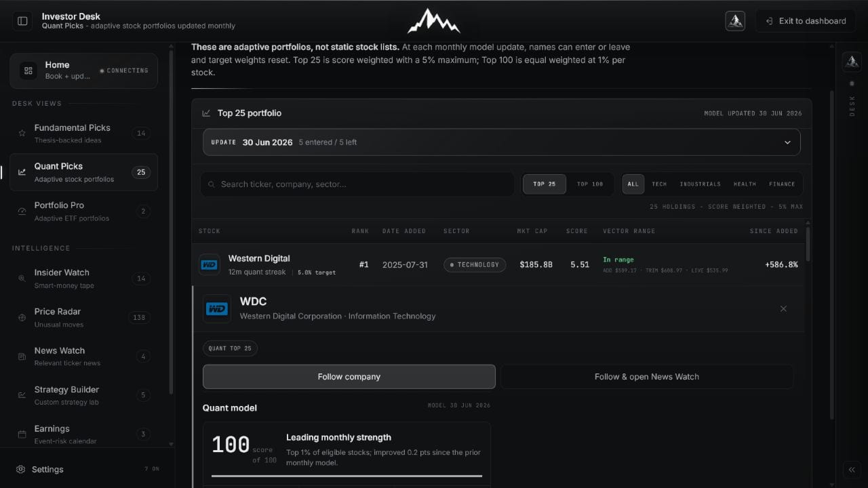Click the magnifier icon in the search box

point(212,184)
